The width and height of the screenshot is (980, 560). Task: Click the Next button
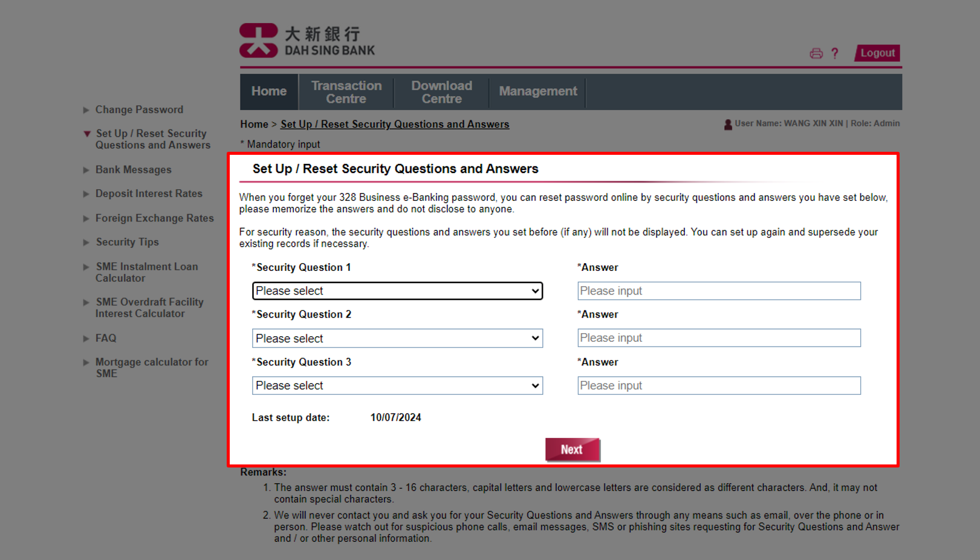pos(573,449)
